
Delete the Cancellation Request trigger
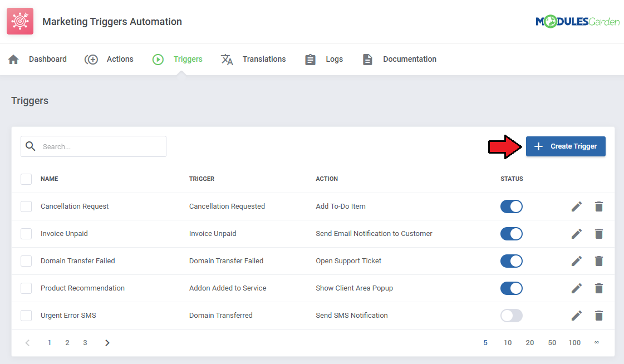(x=599, y=206)
